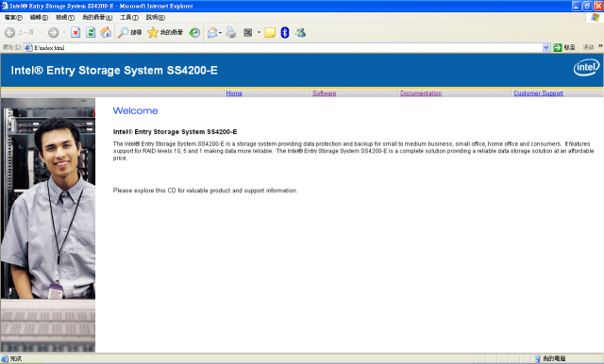Open the View (V) menu
Screen dimensions: 604x364
65,17
